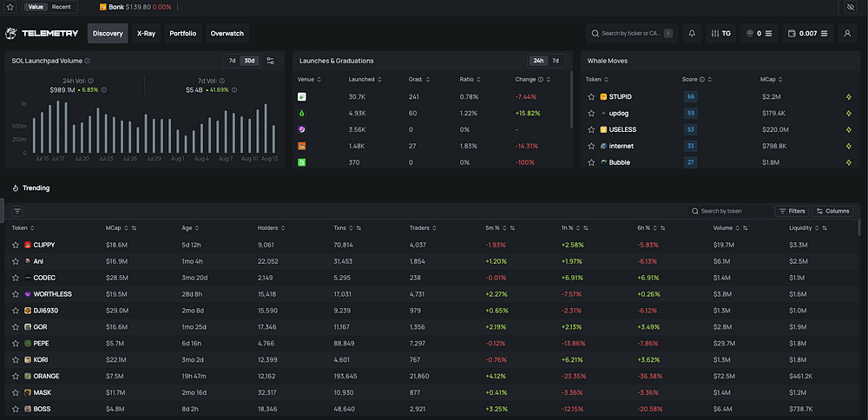Open the SOL Launchpad Volume settings sliders icon
The image size is (868, 420).
click(270, 61)
